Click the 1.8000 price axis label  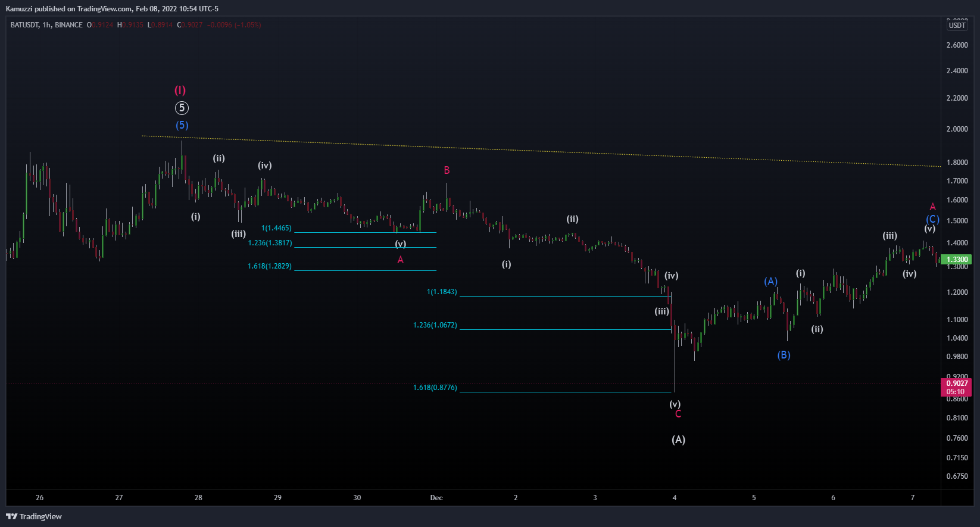point(957,163)
